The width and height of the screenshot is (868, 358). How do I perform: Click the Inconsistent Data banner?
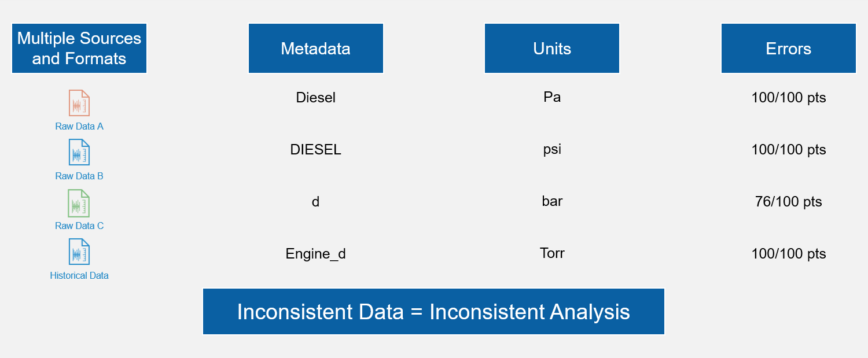coord(433,312)
